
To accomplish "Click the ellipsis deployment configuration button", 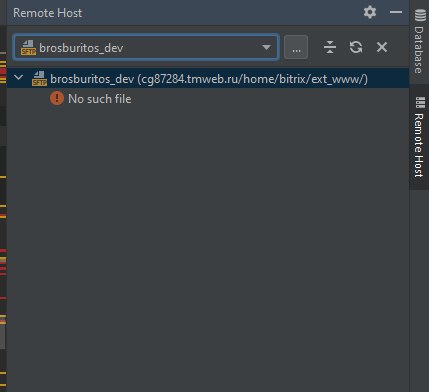I will [296, 47].
